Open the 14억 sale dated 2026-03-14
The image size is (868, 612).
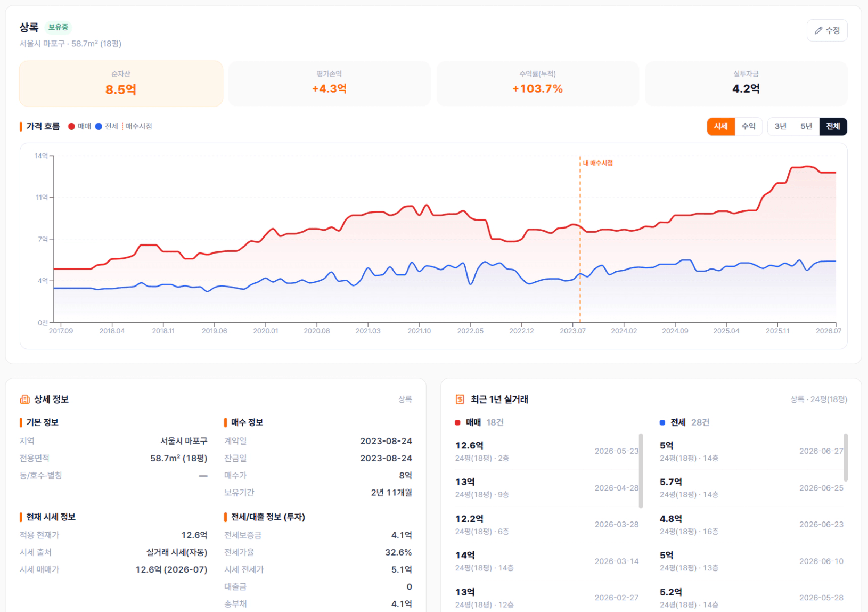coord(547,561)
